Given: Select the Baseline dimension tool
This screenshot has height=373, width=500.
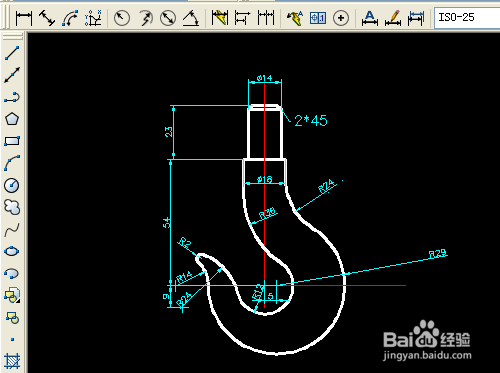Looking at the screenshot, I should click(242, 18).
